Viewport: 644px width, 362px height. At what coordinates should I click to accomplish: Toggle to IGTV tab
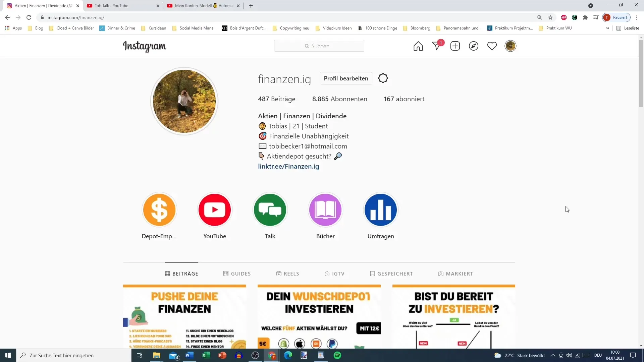click(334, 274)
